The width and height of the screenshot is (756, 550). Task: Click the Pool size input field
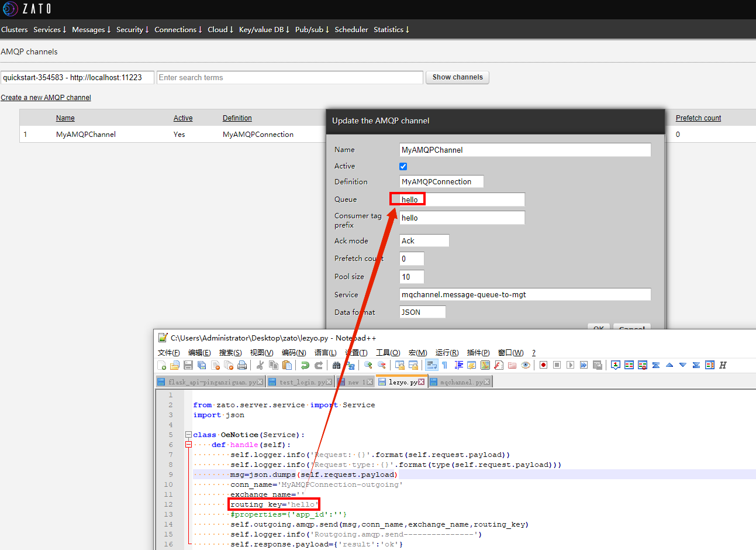click(412, 277)
